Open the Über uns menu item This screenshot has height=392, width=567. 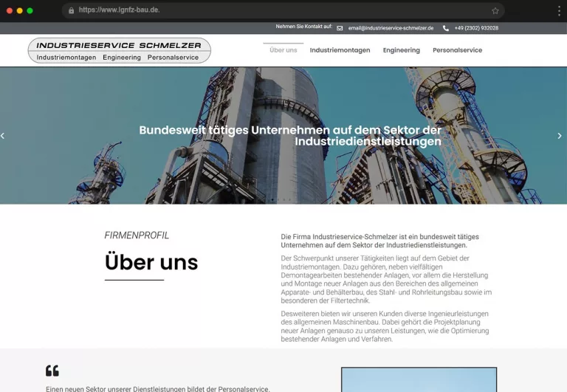(283, 50)
